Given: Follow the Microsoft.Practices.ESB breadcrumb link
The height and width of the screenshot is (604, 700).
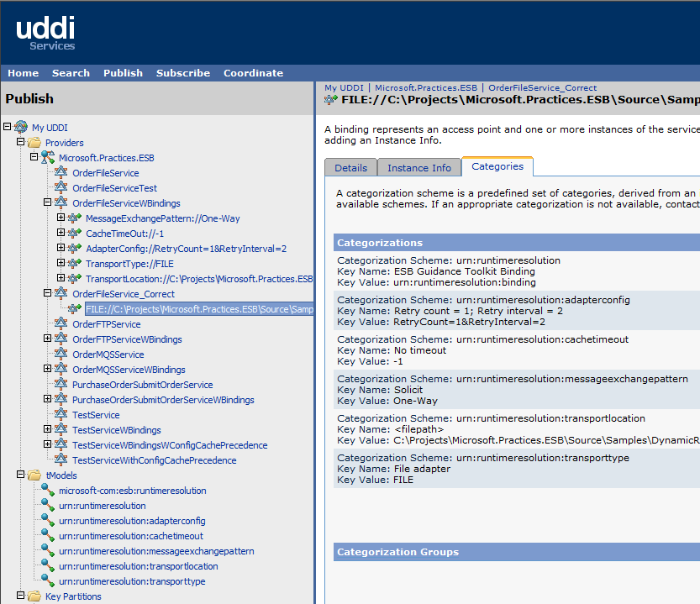Looking at the screenshot, I should point(426,88).
